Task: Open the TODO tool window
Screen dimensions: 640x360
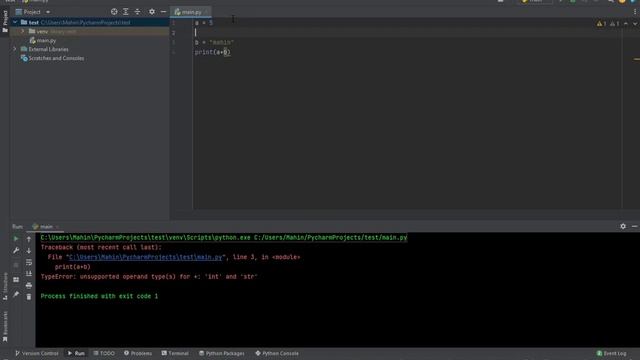Action: (104, 353)
